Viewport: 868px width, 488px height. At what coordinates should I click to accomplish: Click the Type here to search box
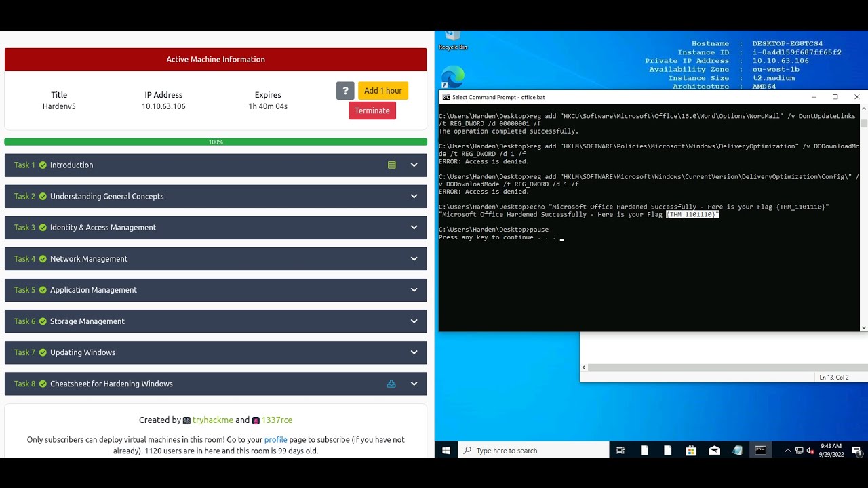(x=534, y=450)
